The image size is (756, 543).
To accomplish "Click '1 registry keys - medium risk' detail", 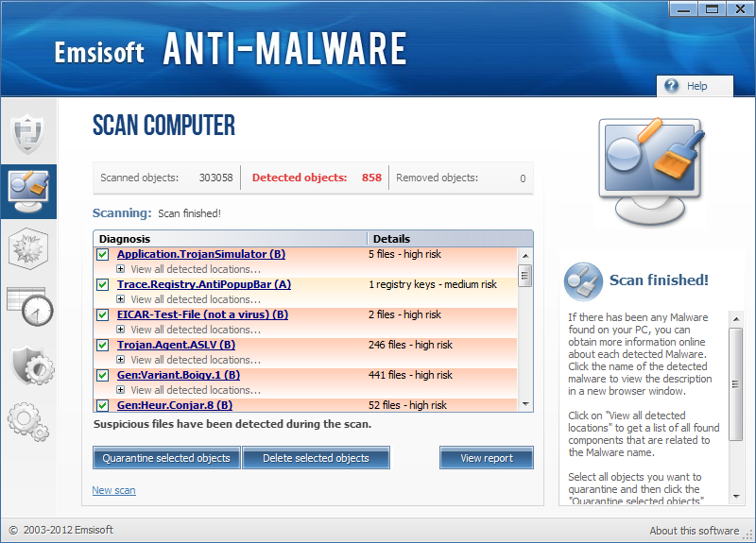I will (433, 284).
